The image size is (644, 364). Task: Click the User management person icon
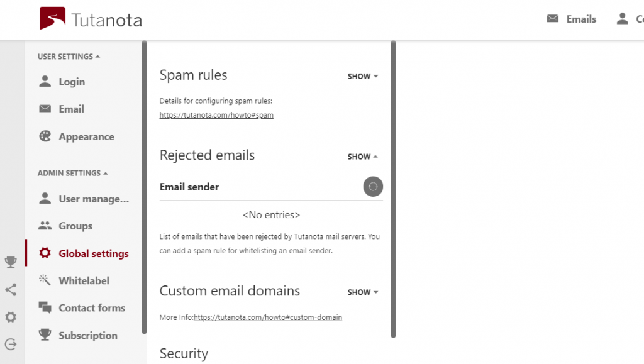[x=45, y=198]
